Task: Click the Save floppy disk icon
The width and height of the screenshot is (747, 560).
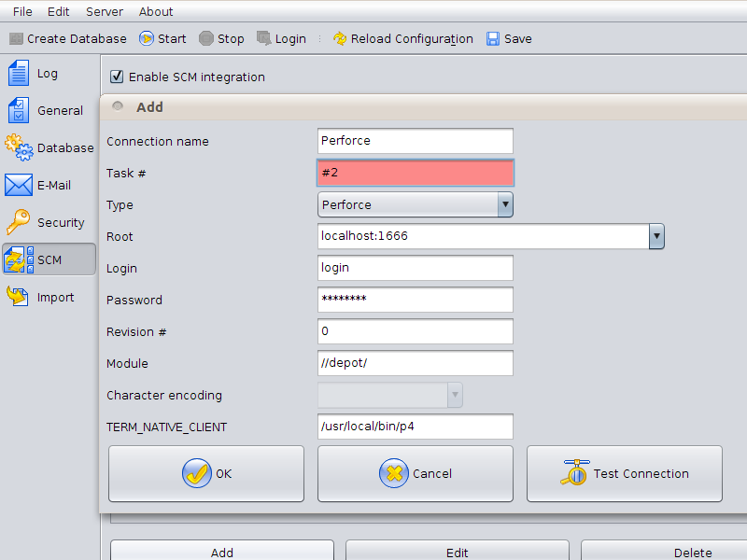Action: coord(493,38)
